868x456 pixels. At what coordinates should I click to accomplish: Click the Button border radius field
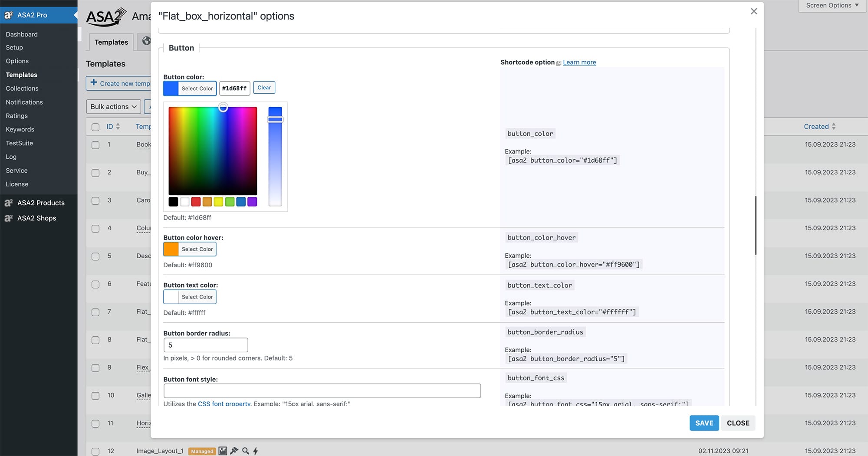pyautogui.click(x=206, y=345)
